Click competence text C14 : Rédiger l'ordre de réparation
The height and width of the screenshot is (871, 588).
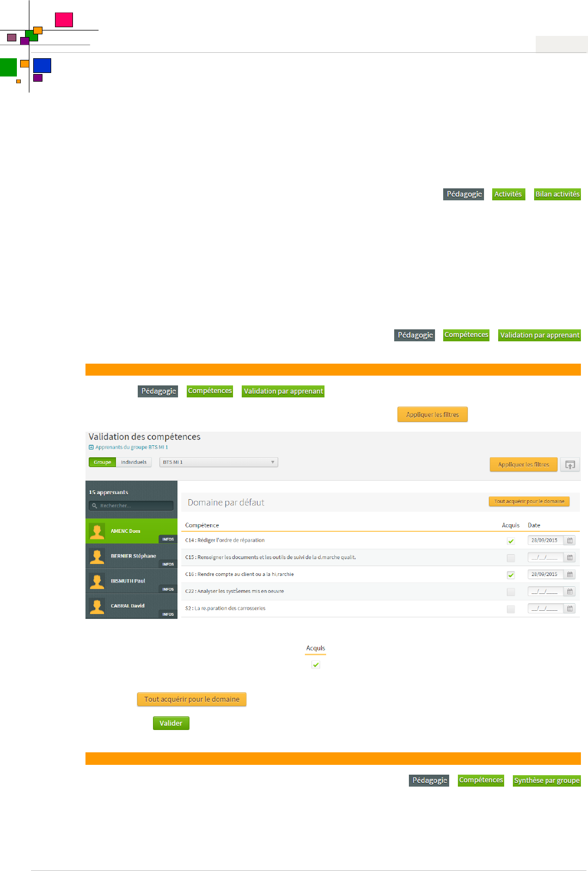tap(225, 541)
